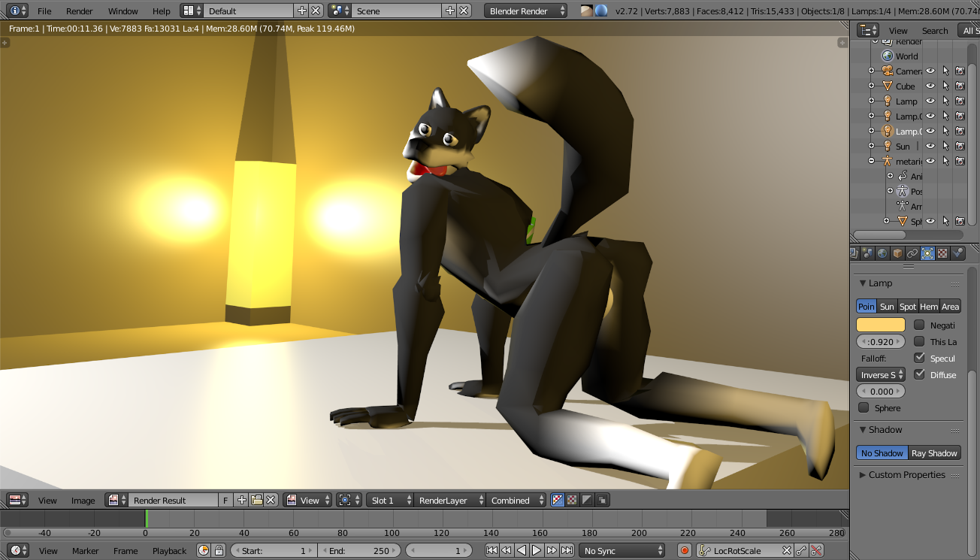This screenshot has width=980, height=560.
Task: Jump to the last frame in timeline
Action: click(x=567, y=551)
